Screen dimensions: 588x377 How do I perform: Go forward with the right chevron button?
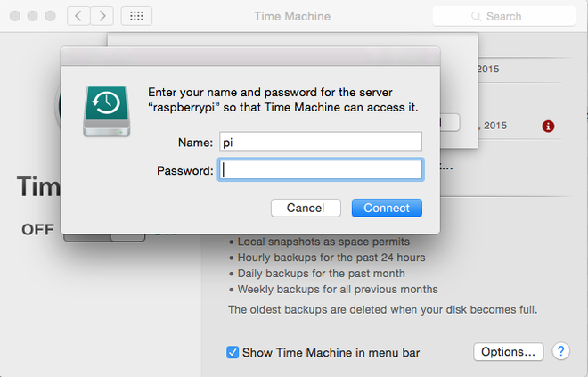102,16
